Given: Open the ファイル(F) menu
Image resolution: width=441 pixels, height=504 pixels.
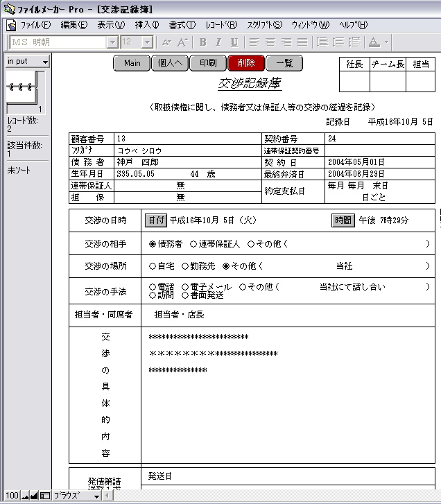Looking at the screenshot, I should pyautogui.click(x=35, y=25).
